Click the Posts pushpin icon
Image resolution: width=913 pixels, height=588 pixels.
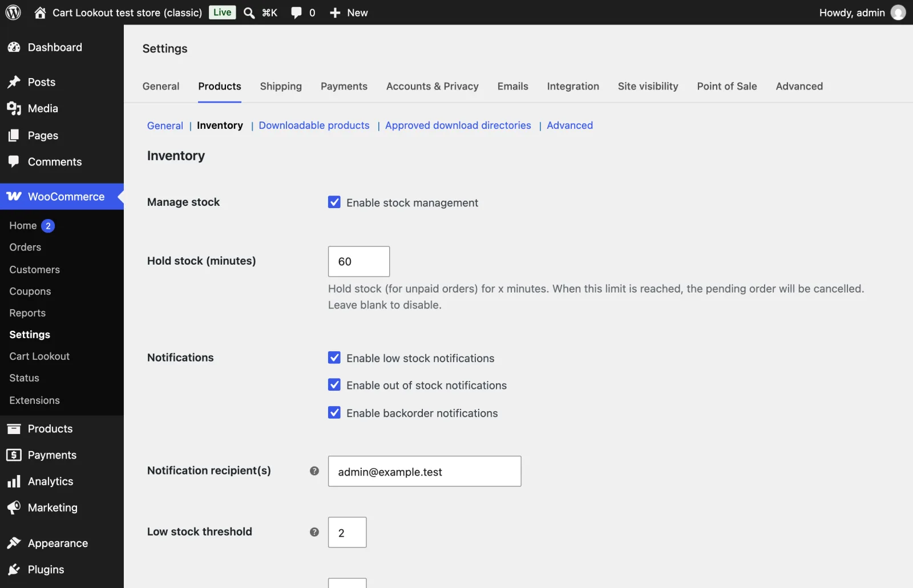(14, 82)
